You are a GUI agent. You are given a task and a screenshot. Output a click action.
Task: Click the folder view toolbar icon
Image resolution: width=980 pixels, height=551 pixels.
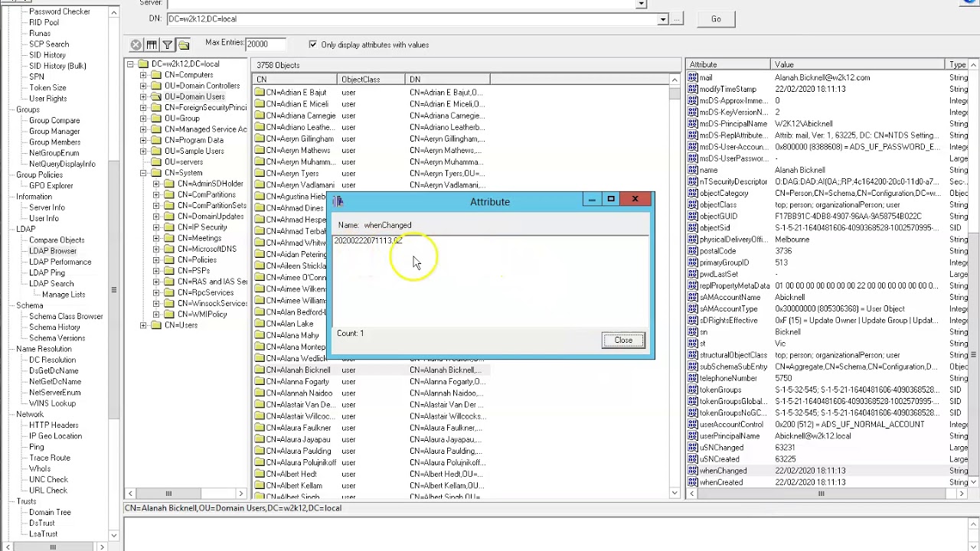[x=184, y=45]
